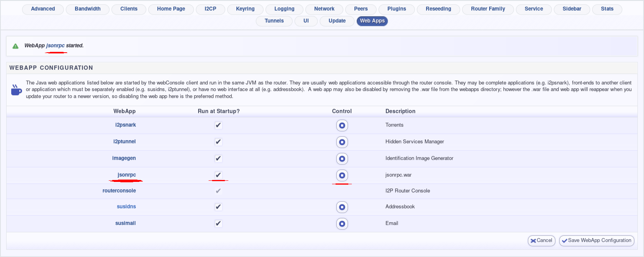
Task: Click the 'jsonrpc.war' description text
Action: [398, 175]
